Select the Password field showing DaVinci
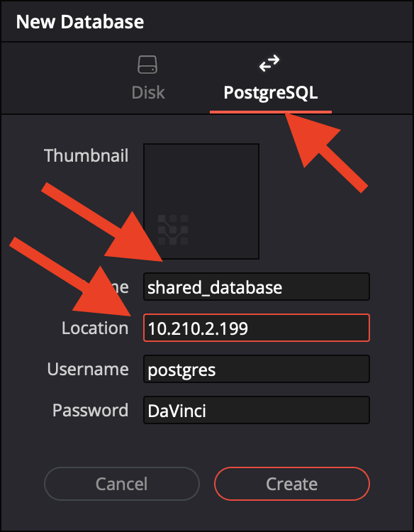 (x=257, y=410)
